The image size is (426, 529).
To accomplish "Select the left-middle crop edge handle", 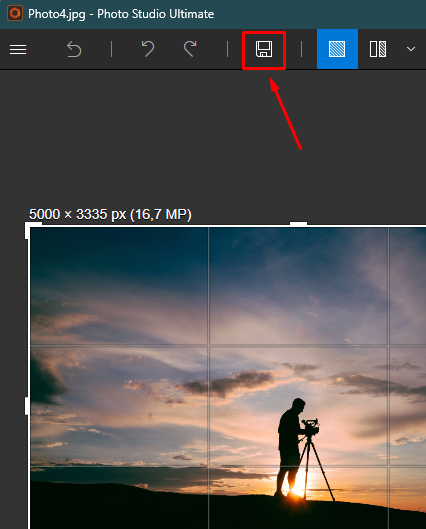I will pos(27,406).
